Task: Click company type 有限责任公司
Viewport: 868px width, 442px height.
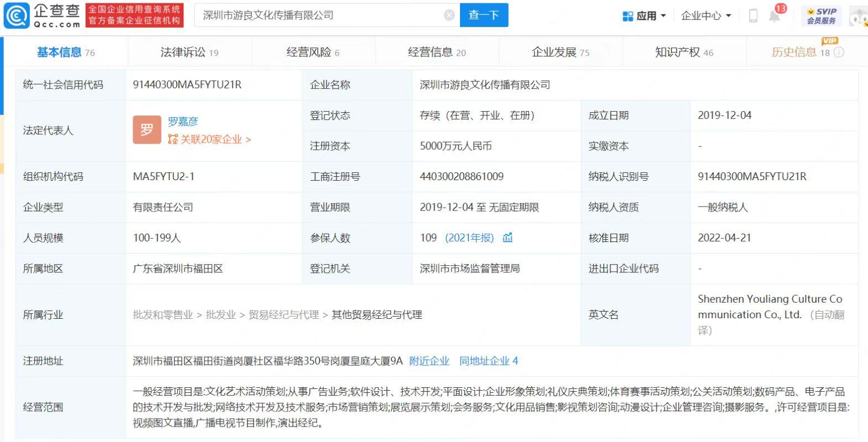Action: point(163,208)
